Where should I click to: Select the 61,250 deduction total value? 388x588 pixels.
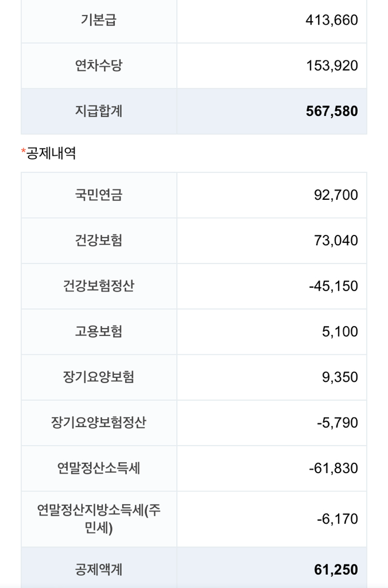pos(336,570)
